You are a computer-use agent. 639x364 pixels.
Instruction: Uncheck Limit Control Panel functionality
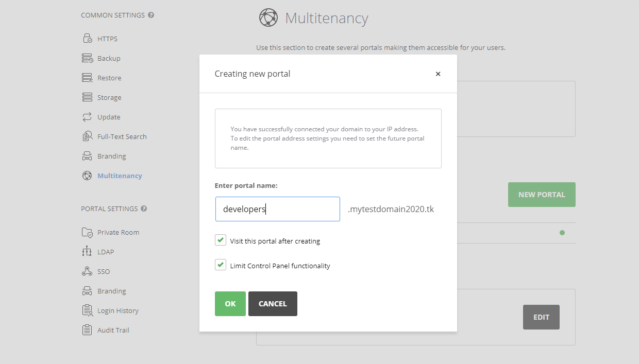[221, 265]
